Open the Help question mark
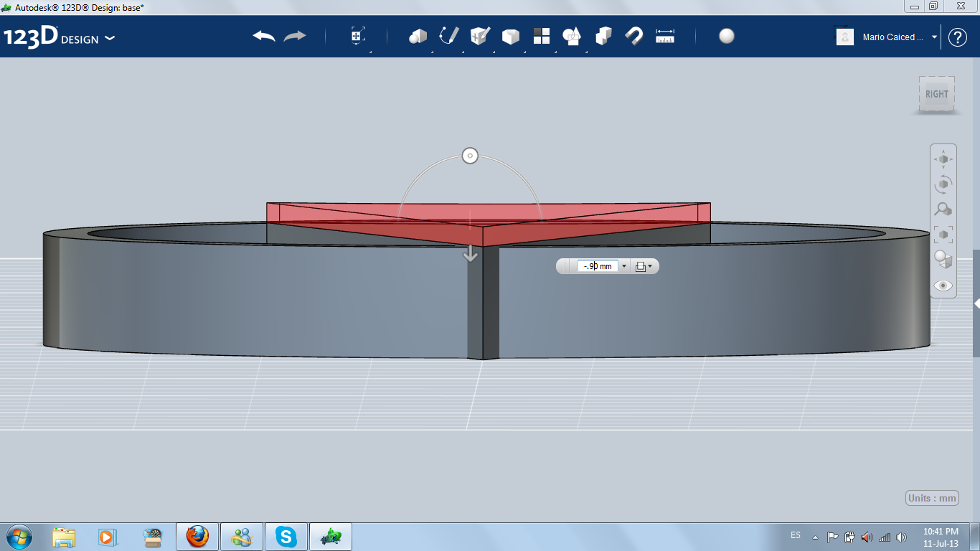The height and width of the screenshot is (551, 980). (x=958, y=37)
